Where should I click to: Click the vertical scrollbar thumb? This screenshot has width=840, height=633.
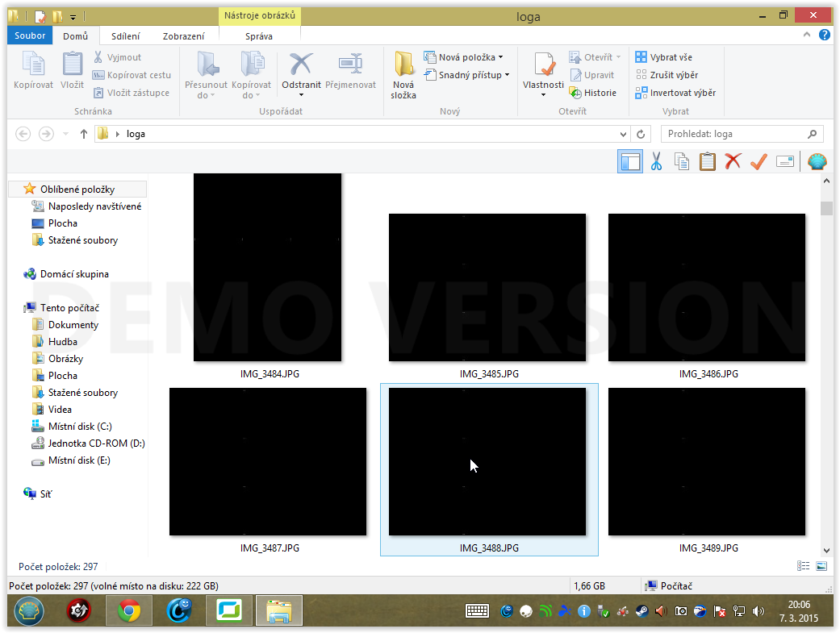[x=826, y=208]
